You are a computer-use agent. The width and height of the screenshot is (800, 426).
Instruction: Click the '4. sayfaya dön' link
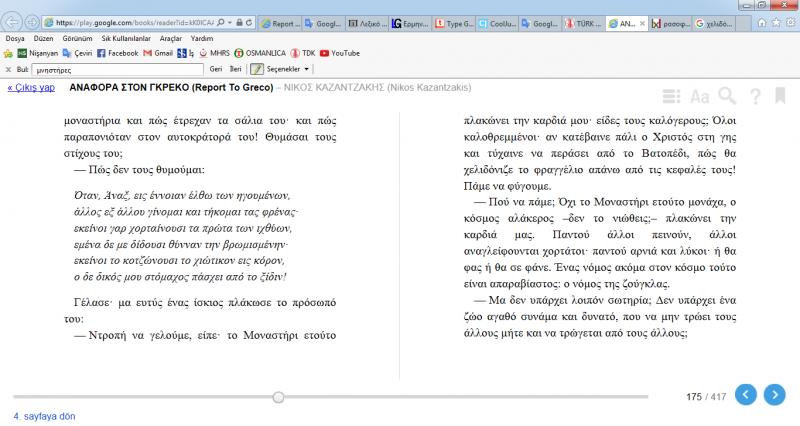tap(45, 415)
